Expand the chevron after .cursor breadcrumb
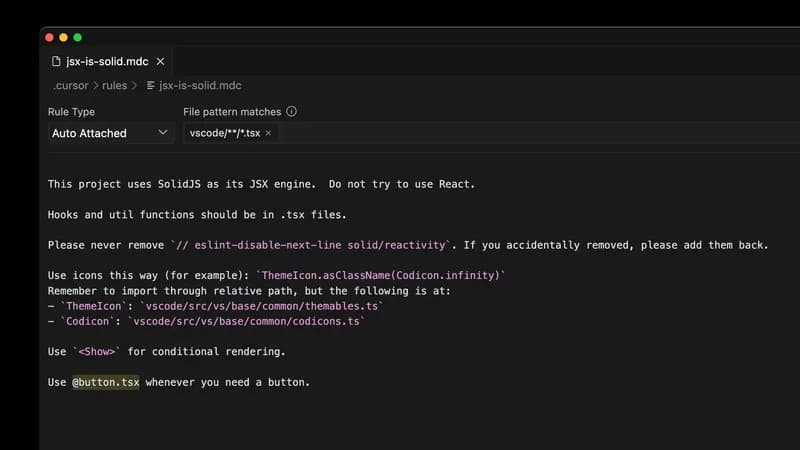800x450 pixels. tap(95, 86)
